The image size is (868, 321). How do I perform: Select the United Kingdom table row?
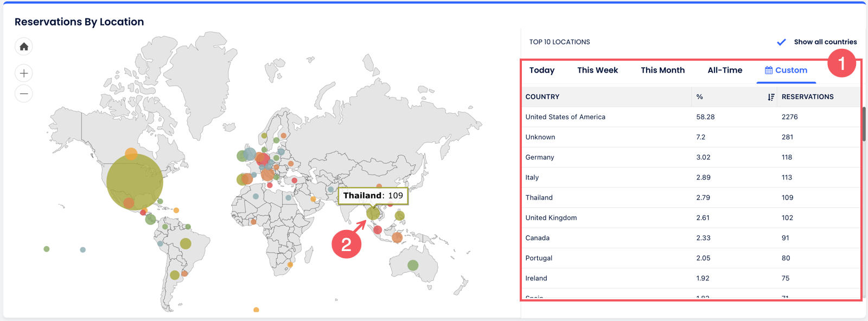pyautogui.click(x=551, y=218)
